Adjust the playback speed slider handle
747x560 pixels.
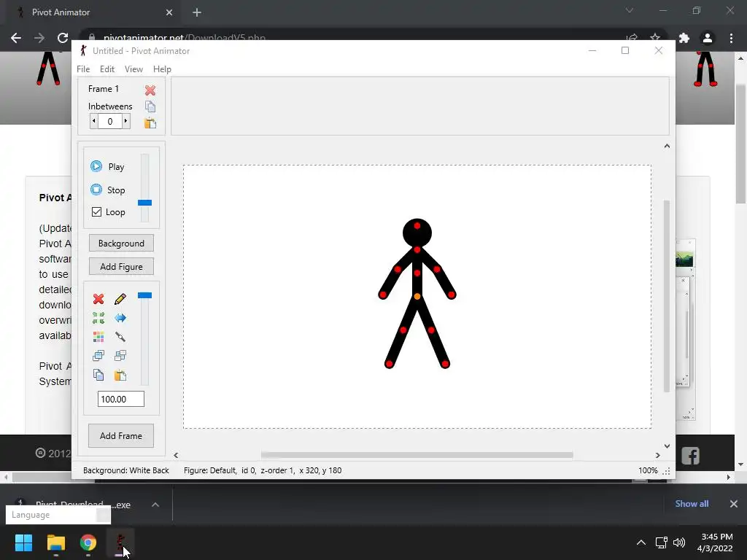pos(145,203)
